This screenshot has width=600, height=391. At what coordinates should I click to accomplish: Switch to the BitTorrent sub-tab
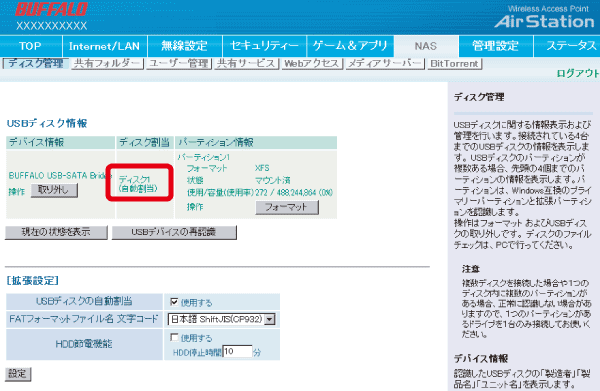click(455, 64)
